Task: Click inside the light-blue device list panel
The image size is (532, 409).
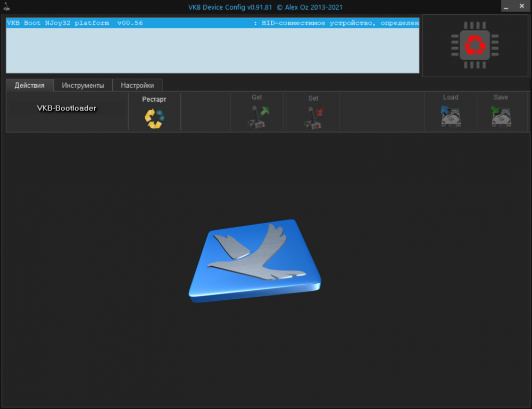Action: click(213, 53)
